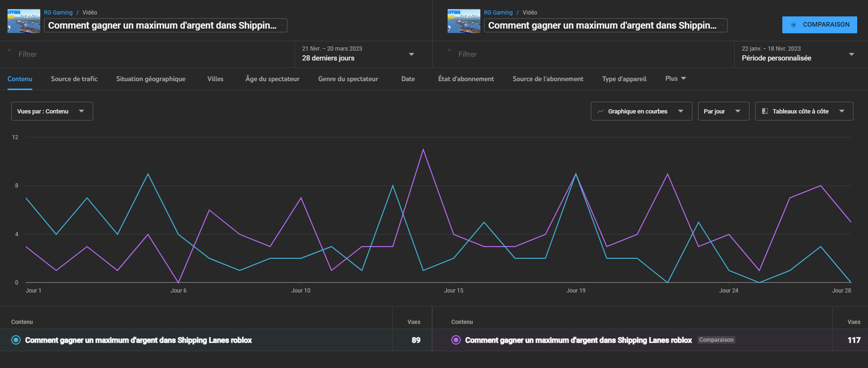The image size is (868, 368).
Task: Click the views value 89
Action: (416, 340)
